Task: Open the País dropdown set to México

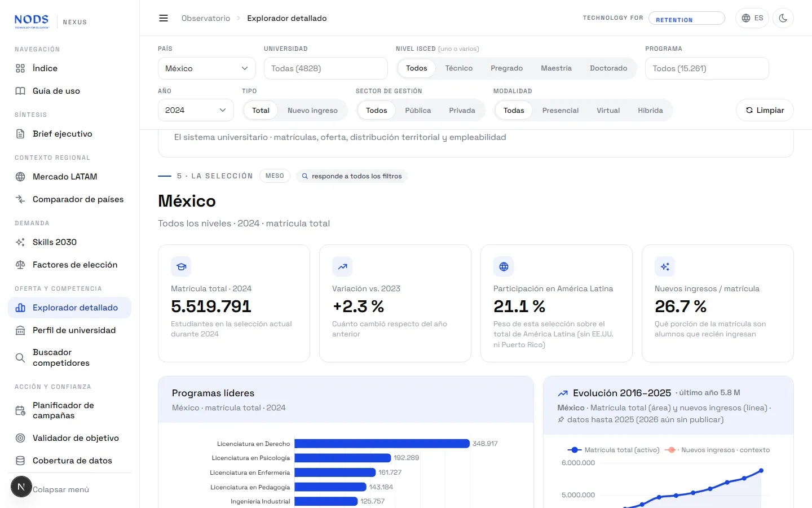Action: 207,68
